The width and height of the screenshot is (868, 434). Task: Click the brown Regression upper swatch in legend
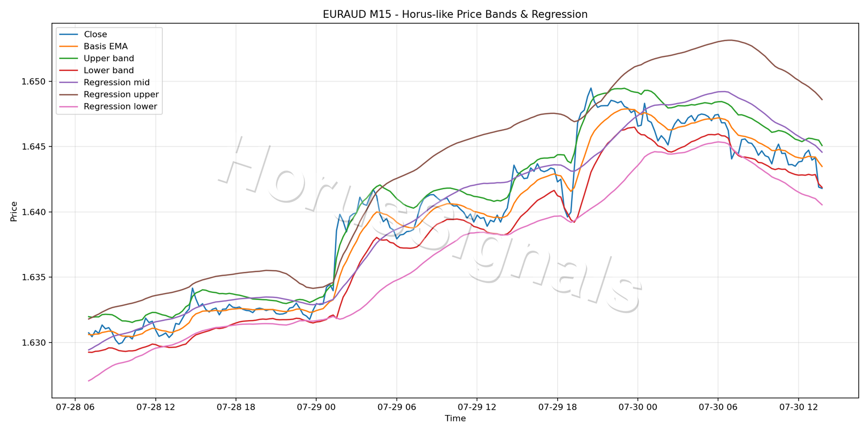point(68,94)
